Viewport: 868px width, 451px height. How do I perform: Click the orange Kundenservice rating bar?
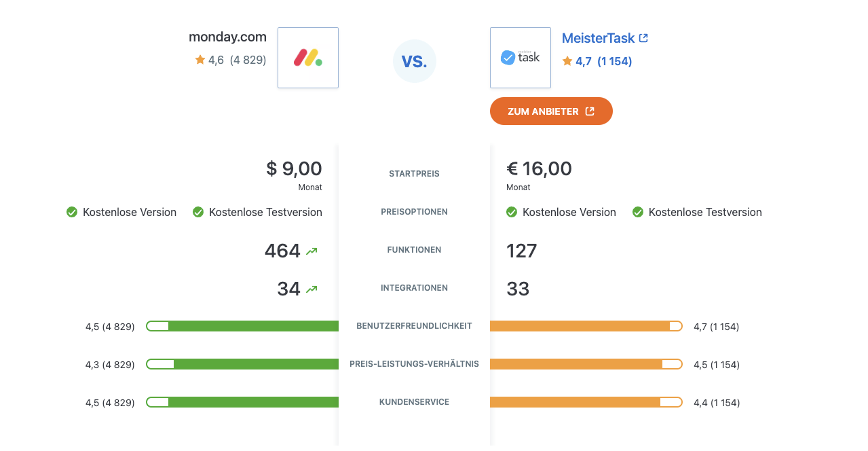(586, 402)
